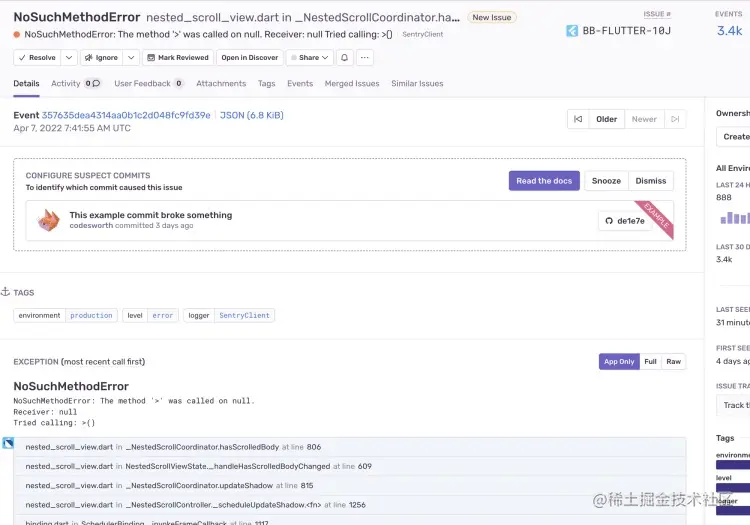
Task: Go to the Newer event
Action: (644, 119)
